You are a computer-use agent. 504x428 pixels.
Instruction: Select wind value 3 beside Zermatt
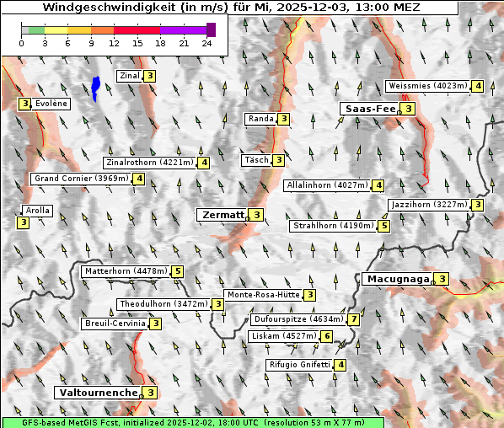pos(257,215)
